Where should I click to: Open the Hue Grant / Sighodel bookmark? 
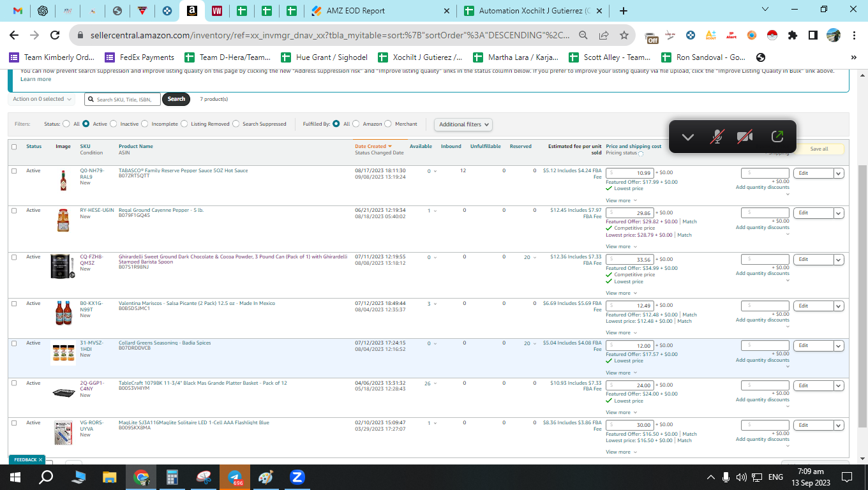point(324,57)
